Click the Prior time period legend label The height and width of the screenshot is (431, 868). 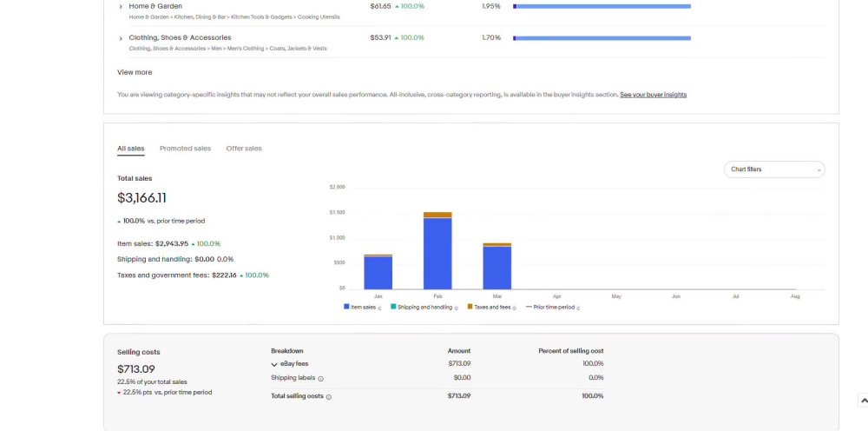click(554, 307)
